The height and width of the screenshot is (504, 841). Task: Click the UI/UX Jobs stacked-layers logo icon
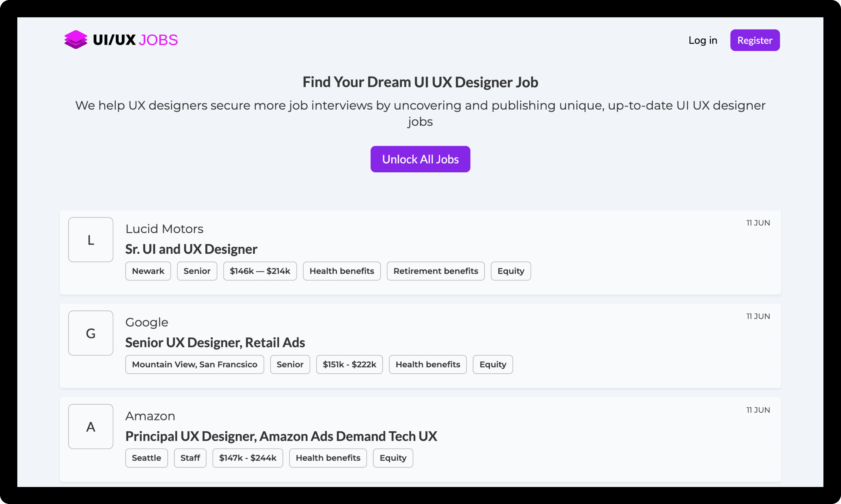[76, 40]
